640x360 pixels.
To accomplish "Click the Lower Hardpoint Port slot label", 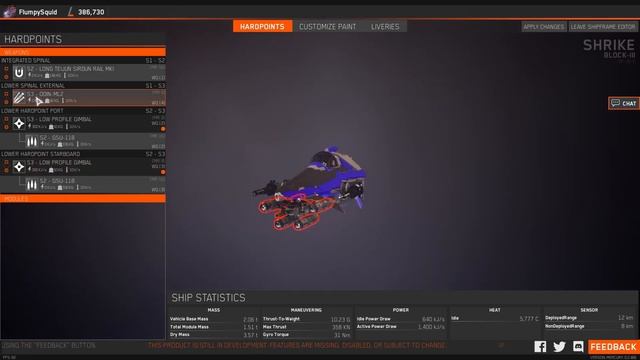I will tap(32, 111).
